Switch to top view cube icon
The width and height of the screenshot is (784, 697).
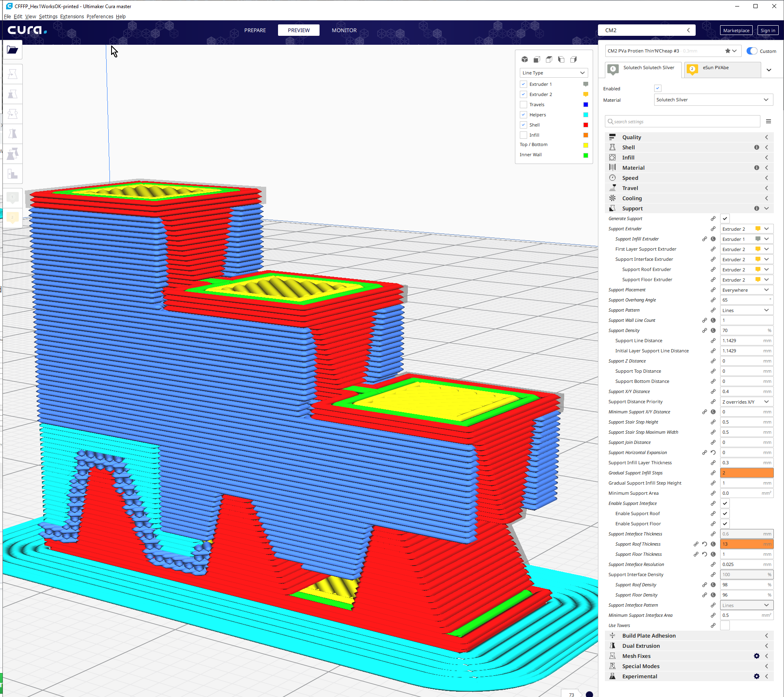click(549, 59)
